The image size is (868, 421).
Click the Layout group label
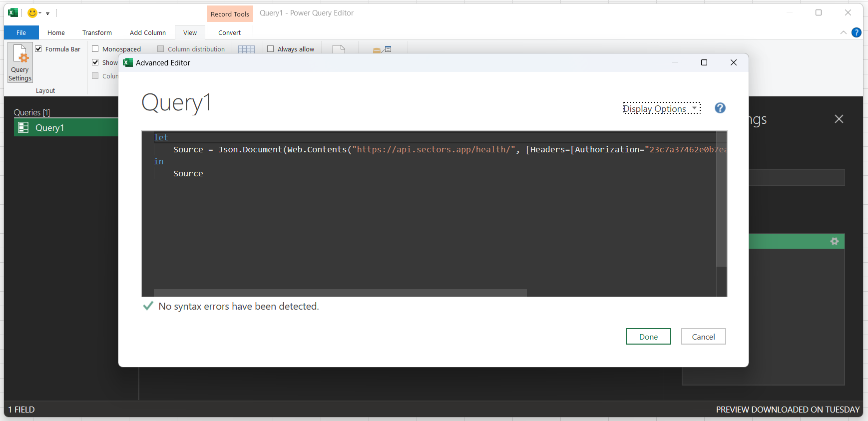point(45,91)
